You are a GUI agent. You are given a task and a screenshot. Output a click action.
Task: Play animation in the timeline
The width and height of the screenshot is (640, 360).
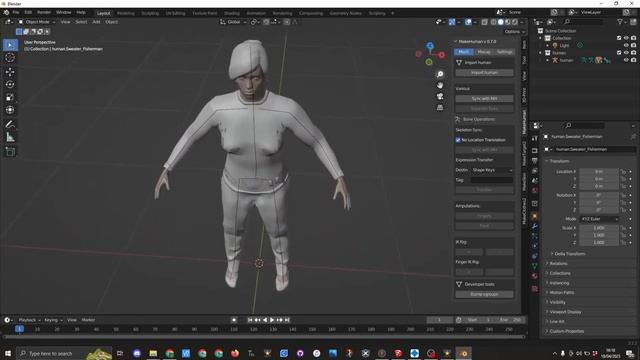272,320
